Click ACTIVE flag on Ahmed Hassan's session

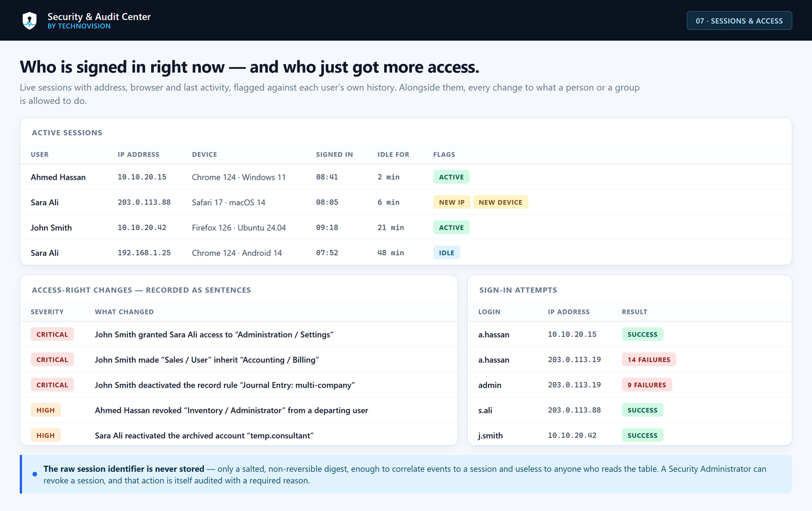(x=451, y=177)
